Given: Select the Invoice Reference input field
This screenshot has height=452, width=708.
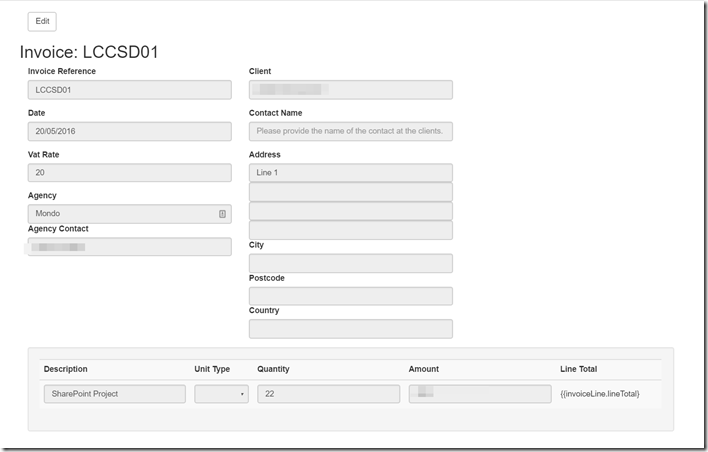Looking at the screenshot, I should point(129,90).
